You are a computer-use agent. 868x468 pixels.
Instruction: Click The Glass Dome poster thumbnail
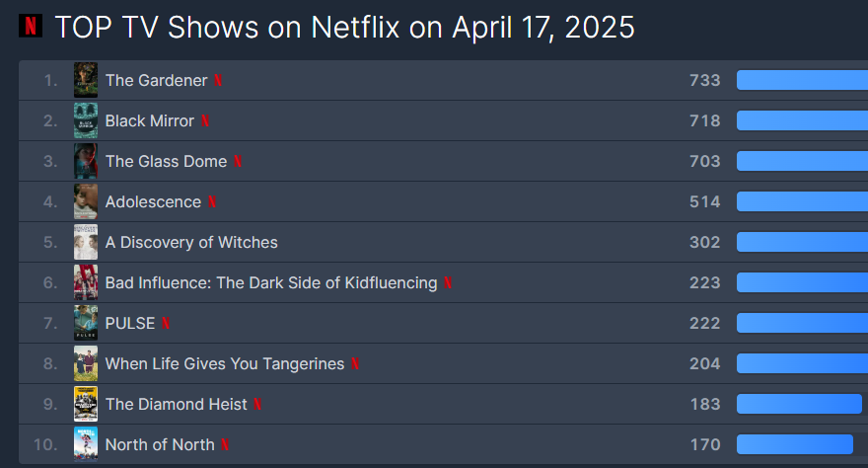click(86, 162)
